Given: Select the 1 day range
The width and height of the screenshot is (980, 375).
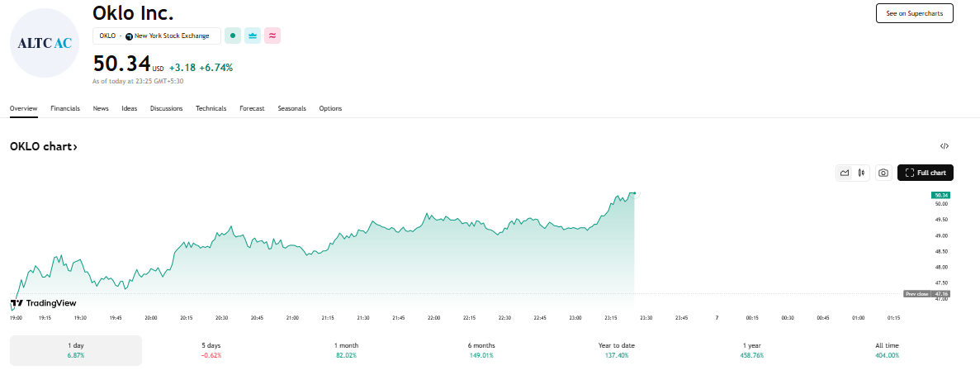Looking at the screenshot, I should 76,350.
